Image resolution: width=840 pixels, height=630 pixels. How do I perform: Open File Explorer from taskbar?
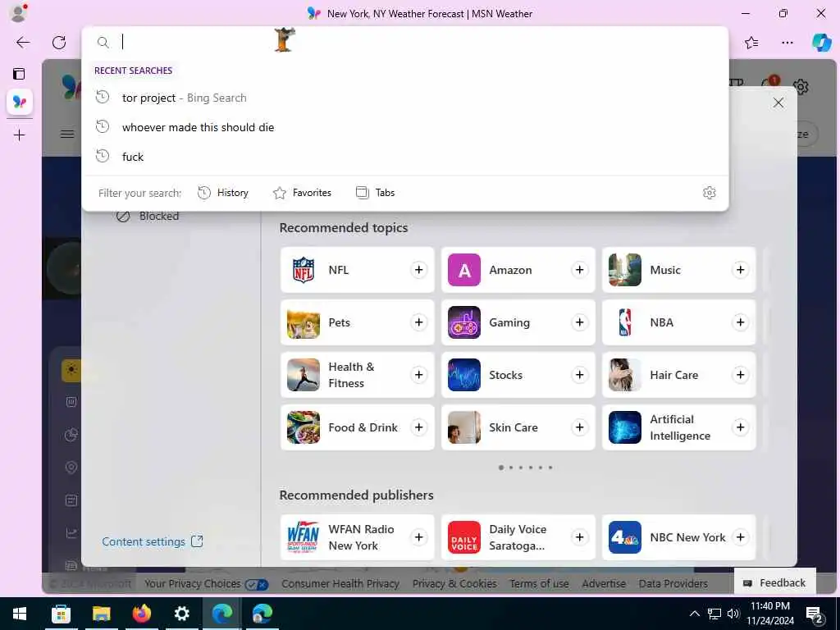click(101, 614)
